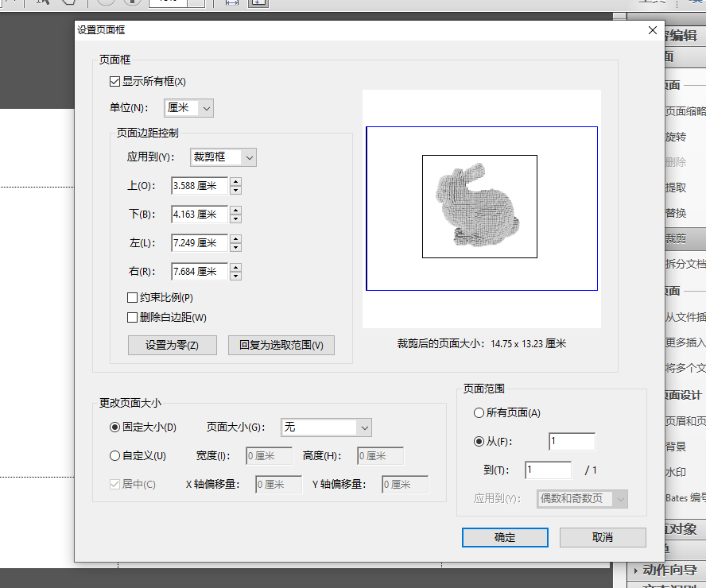
Task: Close the 设置页面框 dialog with X
Action: click(653, 30)
